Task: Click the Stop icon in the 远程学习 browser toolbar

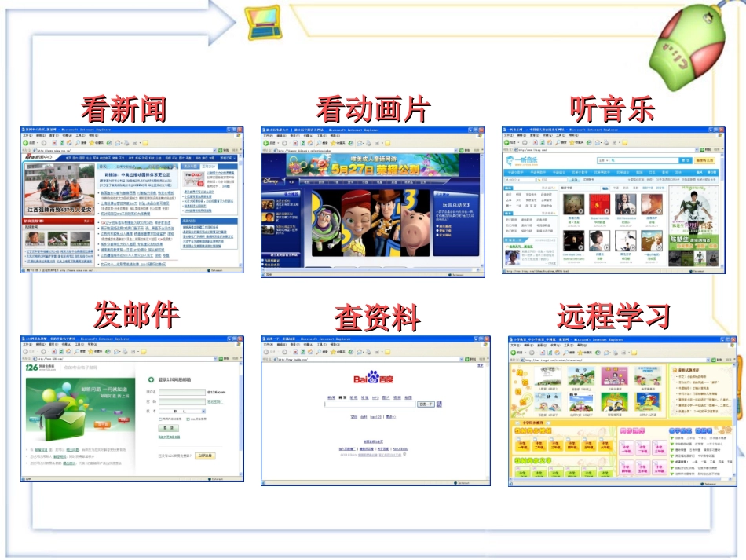Action: (542, 353)
